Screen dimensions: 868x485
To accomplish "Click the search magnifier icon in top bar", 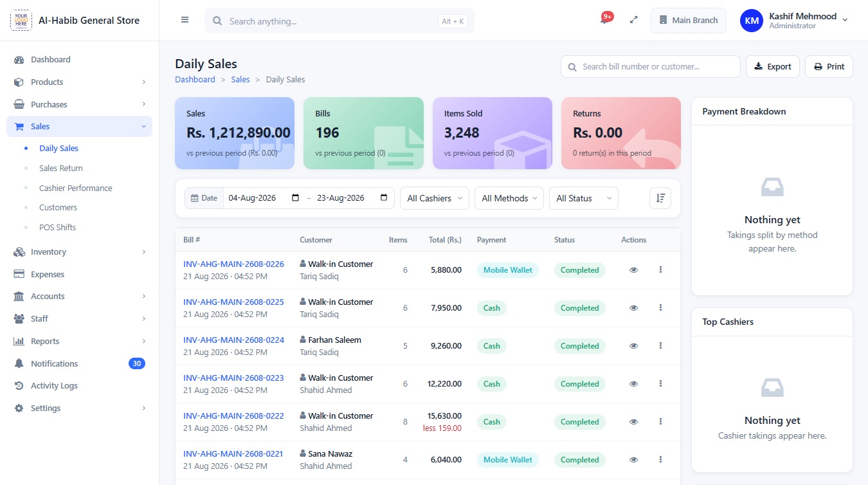I will [217, 21].
